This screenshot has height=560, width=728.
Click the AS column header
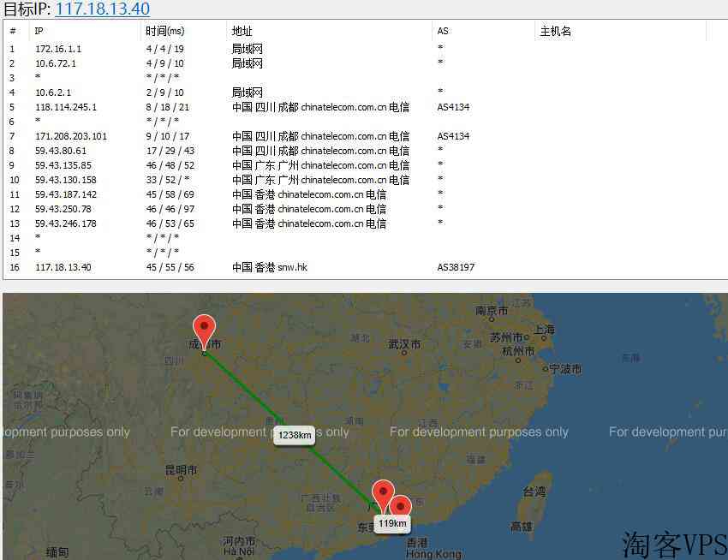[x=443, y=32]
